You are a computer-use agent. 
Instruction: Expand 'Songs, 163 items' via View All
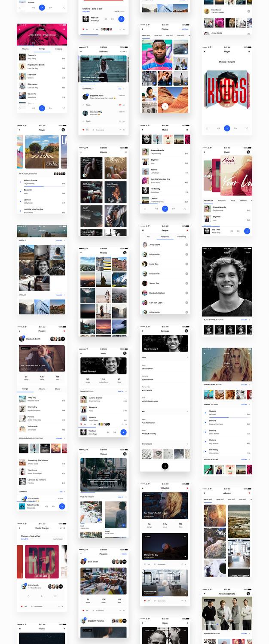pyautogui.click(x=121, y=392)
